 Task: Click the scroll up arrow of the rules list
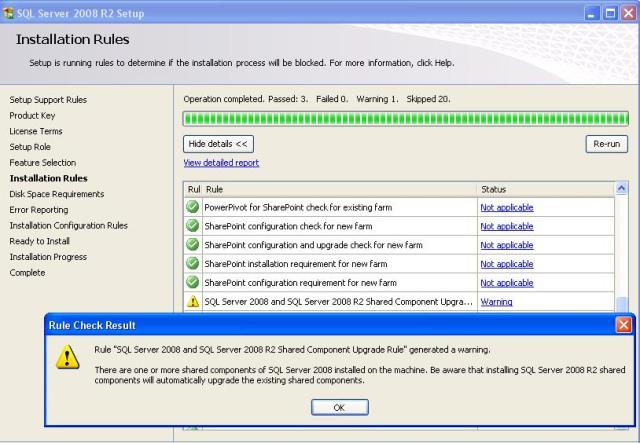point(621,188)
